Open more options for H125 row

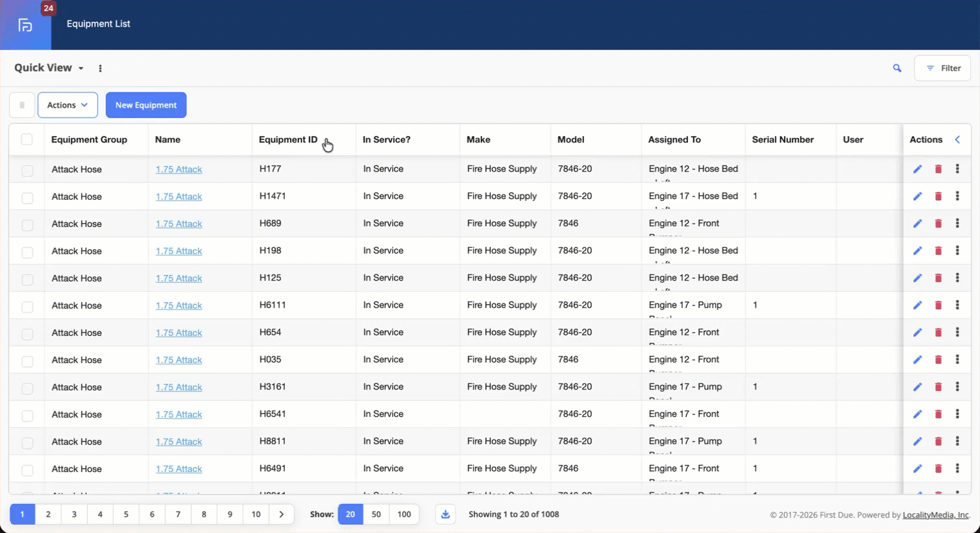(957, 278)
